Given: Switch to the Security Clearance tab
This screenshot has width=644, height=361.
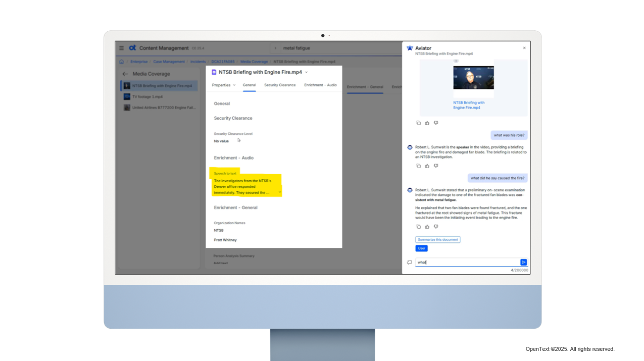Looking at the screenshot, I should tap(280, 85).
